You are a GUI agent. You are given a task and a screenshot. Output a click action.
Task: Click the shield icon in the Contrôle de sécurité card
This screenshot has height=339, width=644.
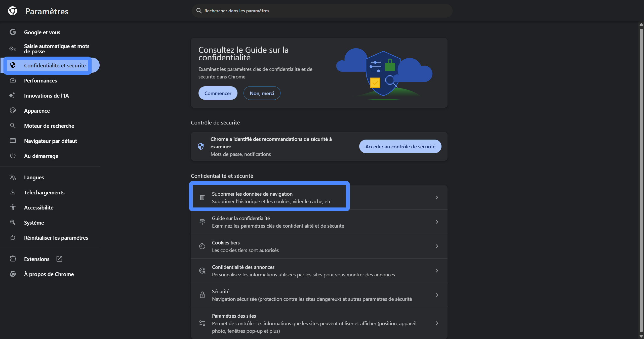click(201, 146)
